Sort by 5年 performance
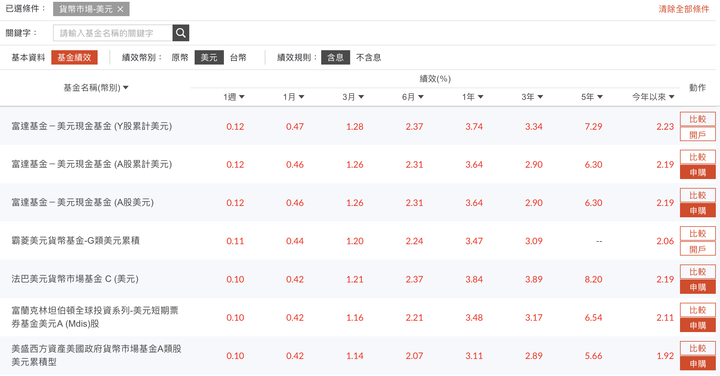This screenshot has width=720, height=376. (592, 97)
